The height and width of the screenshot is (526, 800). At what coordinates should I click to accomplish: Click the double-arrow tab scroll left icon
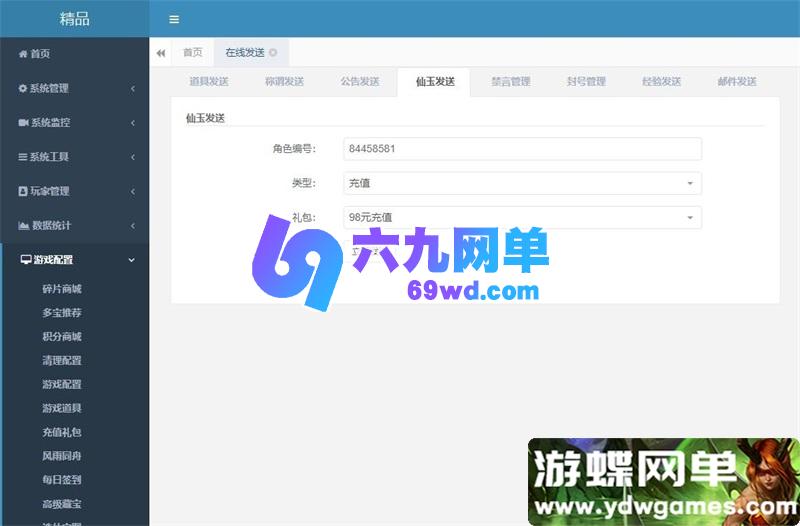[x=161, y=53]
